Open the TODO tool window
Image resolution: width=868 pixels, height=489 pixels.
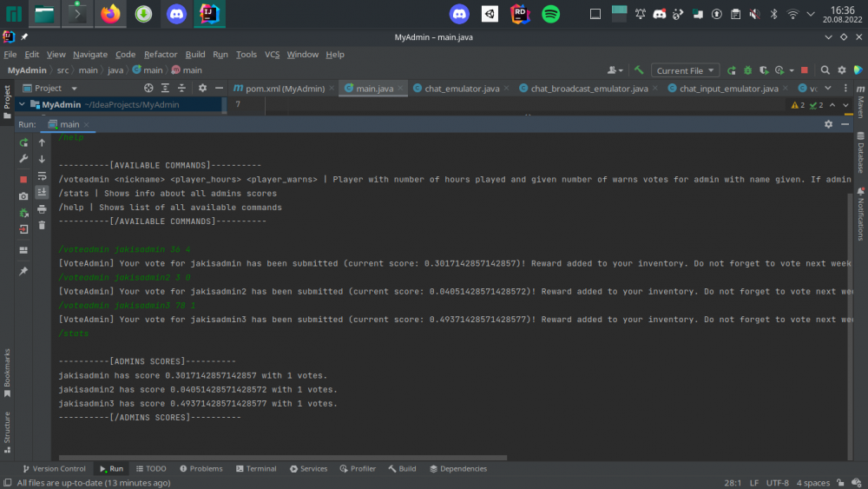tap(151, 468)
